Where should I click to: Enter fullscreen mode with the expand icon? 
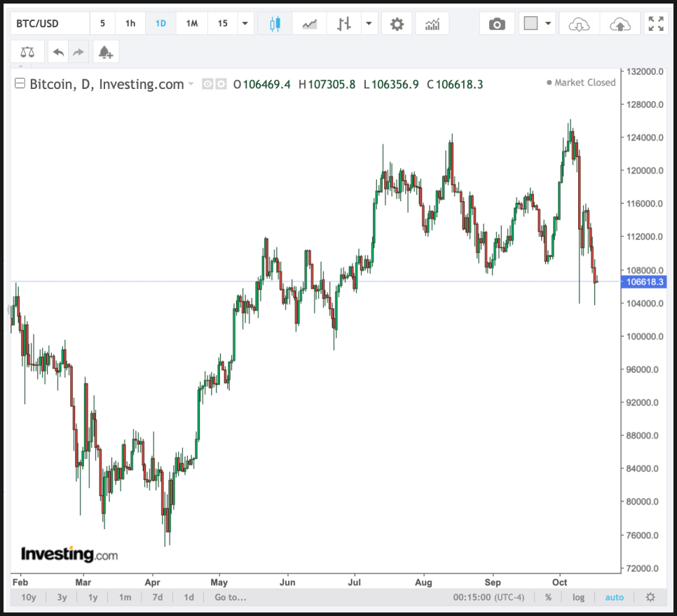coord(656,24)
